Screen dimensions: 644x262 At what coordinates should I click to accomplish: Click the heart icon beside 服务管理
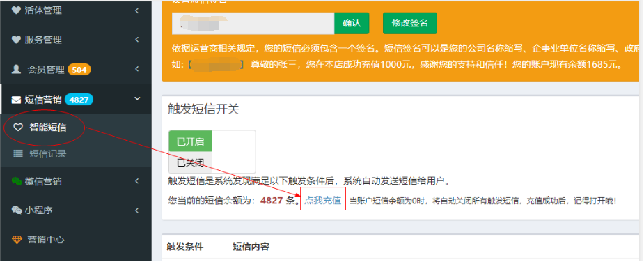16,40
